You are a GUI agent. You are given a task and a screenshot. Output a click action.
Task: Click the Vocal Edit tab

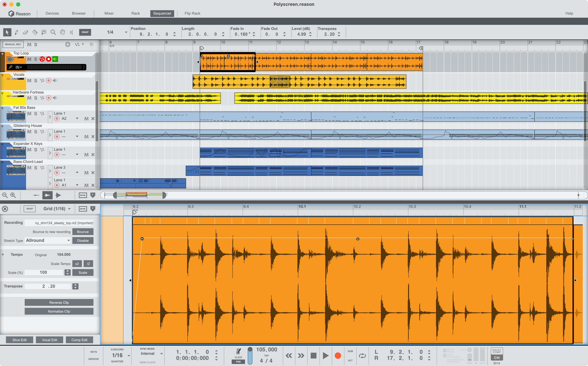coord(49,340)
